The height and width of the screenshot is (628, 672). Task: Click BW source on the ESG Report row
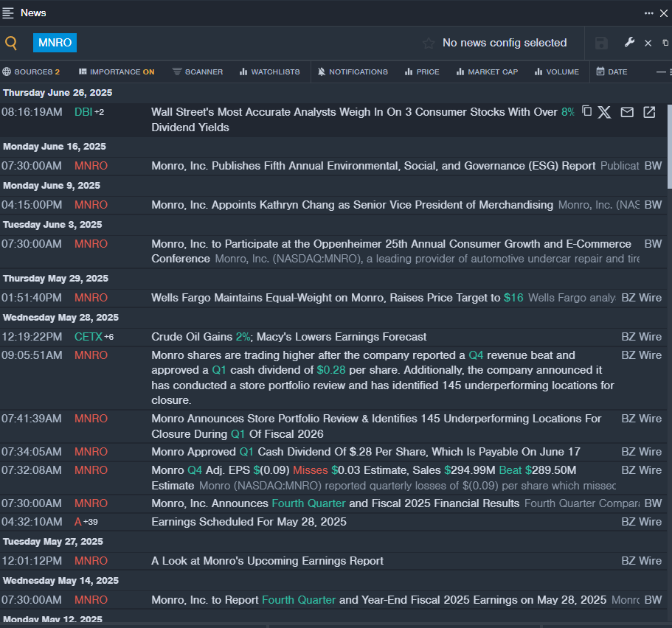(653, 166)
